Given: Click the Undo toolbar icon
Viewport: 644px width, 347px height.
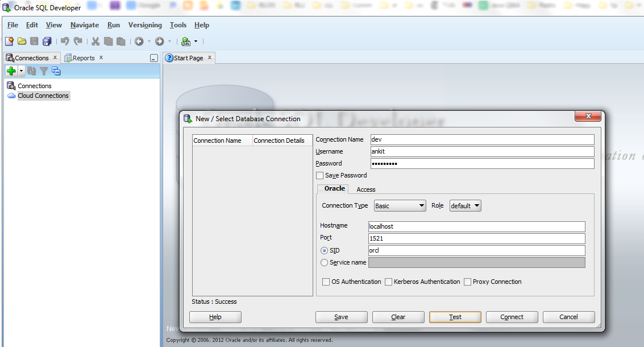Looking at the screenshot, I should (65, 41).
